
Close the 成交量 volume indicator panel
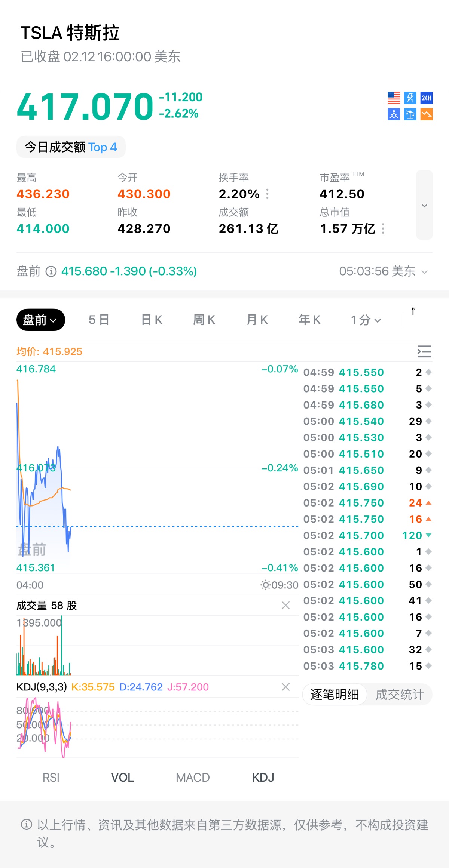pos(285,605)
